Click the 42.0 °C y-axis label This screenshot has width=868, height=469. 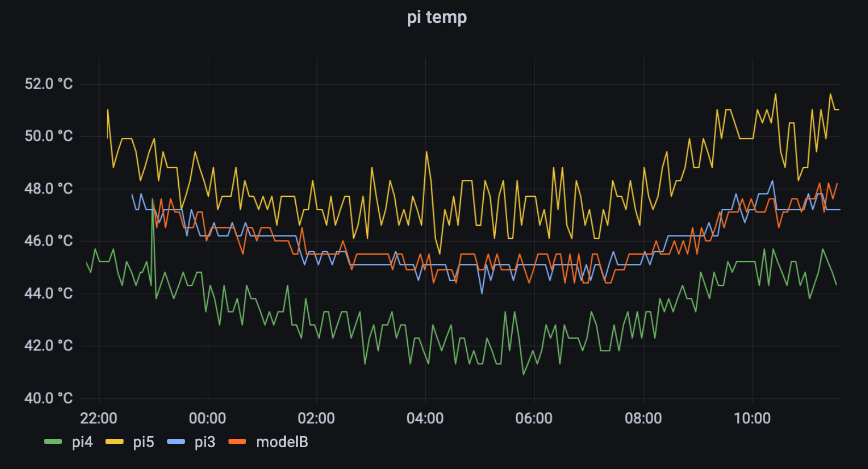[49, 345]
